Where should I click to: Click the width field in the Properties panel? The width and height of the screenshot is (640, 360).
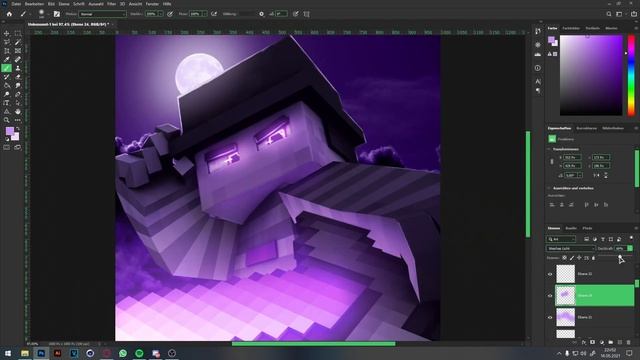572,157
